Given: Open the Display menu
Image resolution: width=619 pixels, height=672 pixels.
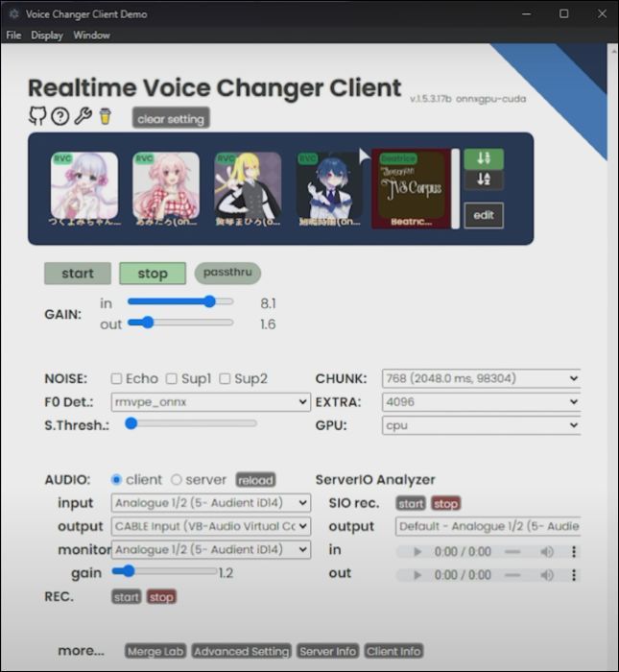Looking at the screenshot, I should [47, 36].
